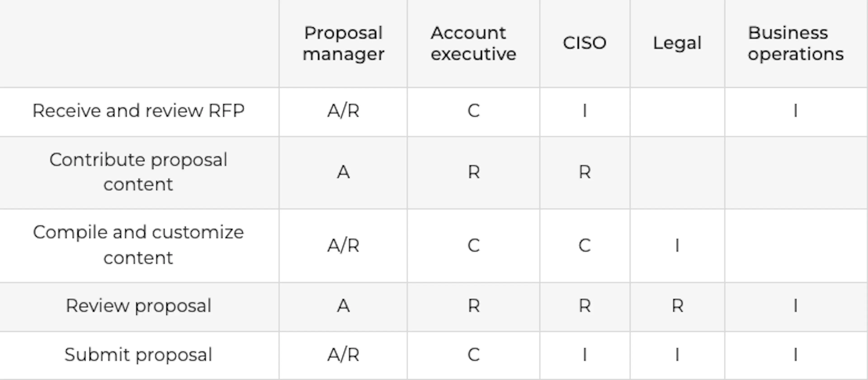This screenshot has height=380, width=868.
Task: Click Proposal manager cell for Receive and review RFP
Action: click(x=343, y=111)
